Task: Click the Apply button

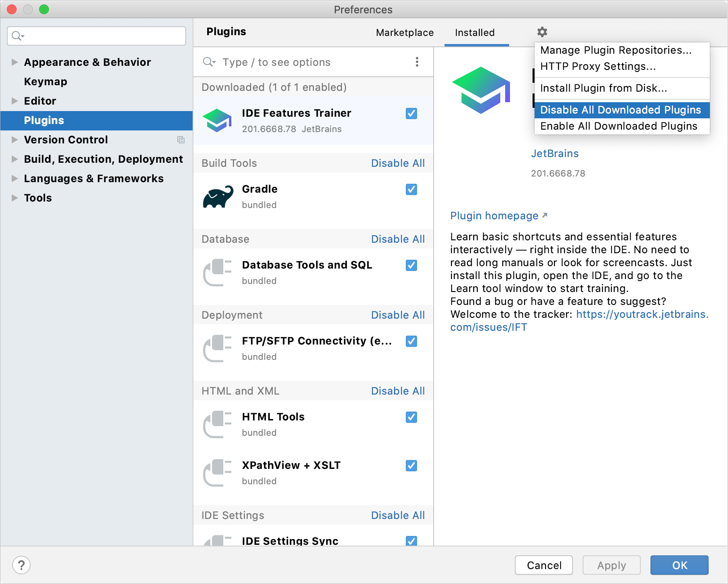Action: tap(612, 565)
